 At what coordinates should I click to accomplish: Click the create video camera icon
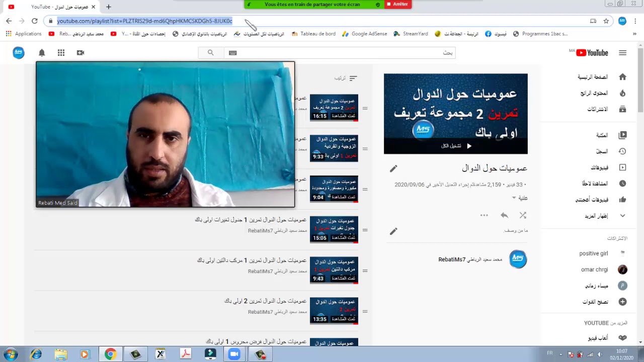click(x=80, y=53)
